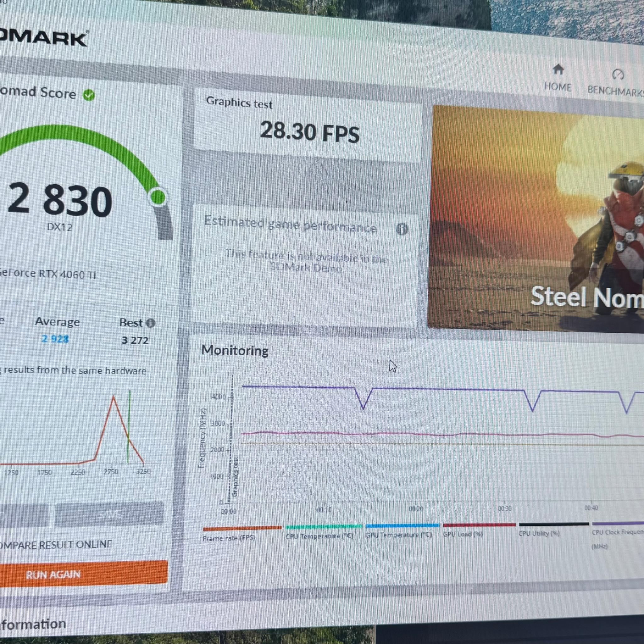644x644 pixels.
Task: Click the Monitoring heading
Action: pos(235,350)
